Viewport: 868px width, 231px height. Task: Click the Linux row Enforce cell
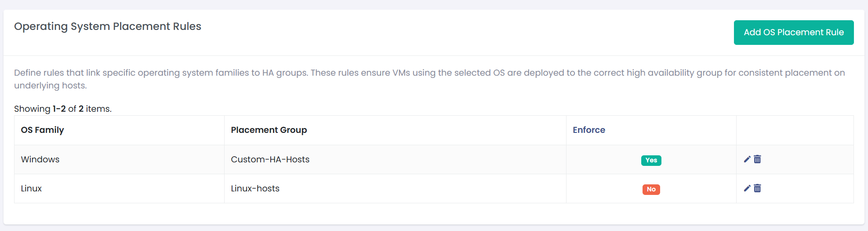pyautogui.click(x=651, y=189)
